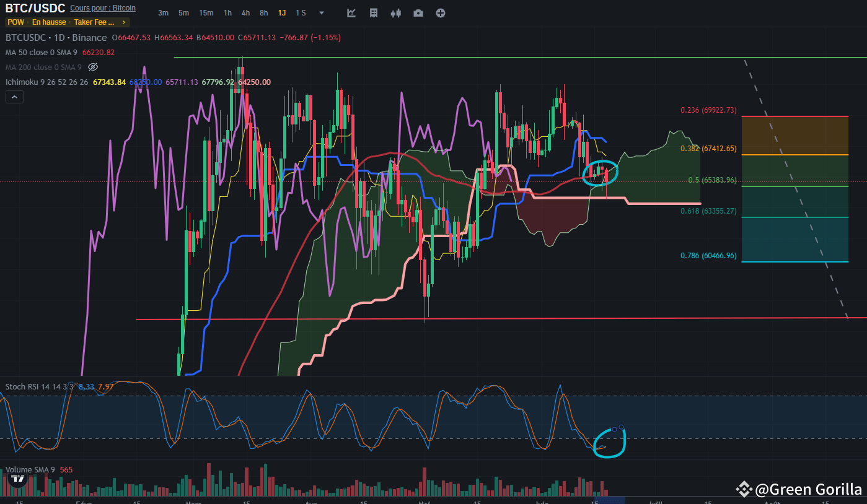Open the technical indicators chart icon
The width and height of the screenshot is (867, 504).
351,13
